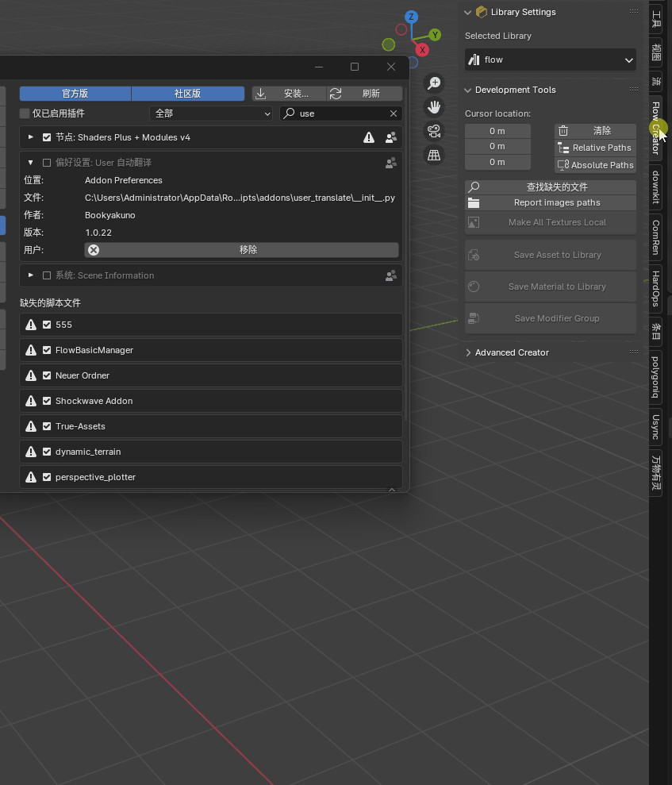
Task: Open the HardOps sidebar tab
Action: tap(655, 288)
